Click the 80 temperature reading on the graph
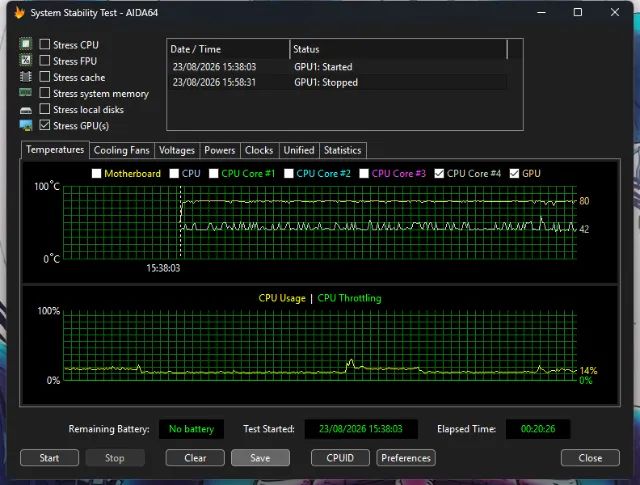Viewport: 640px width, 485px height. click(x=584, y=201)
